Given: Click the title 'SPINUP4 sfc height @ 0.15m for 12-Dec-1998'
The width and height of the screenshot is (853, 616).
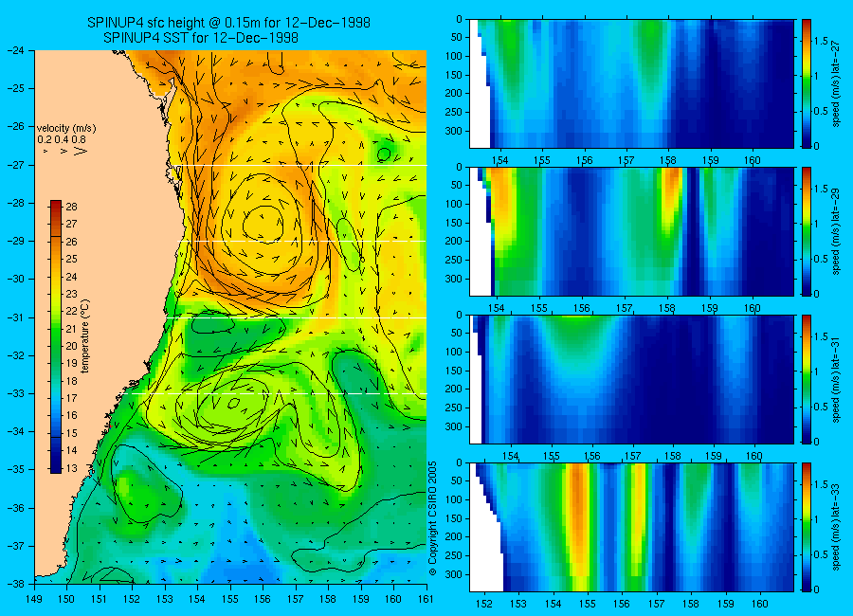Looking at the screenshot, I should [228, 23].
